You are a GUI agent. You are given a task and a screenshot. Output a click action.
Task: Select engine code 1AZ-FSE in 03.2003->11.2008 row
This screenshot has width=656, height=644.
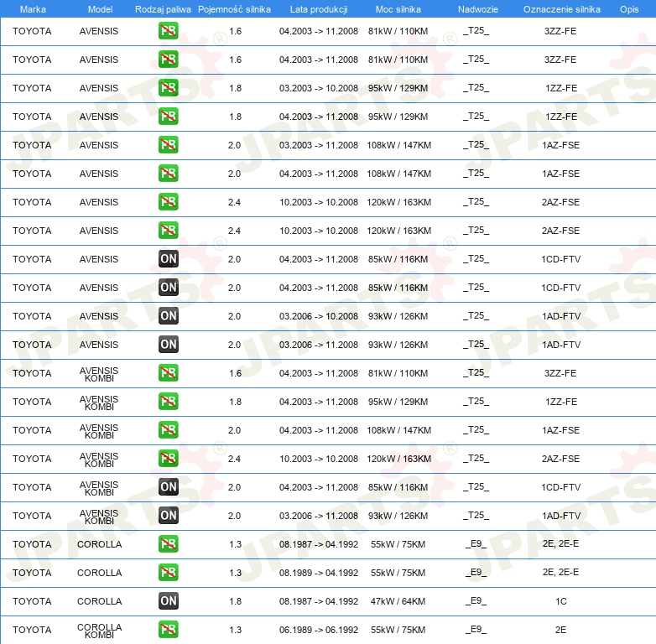[x=560, y=145]
